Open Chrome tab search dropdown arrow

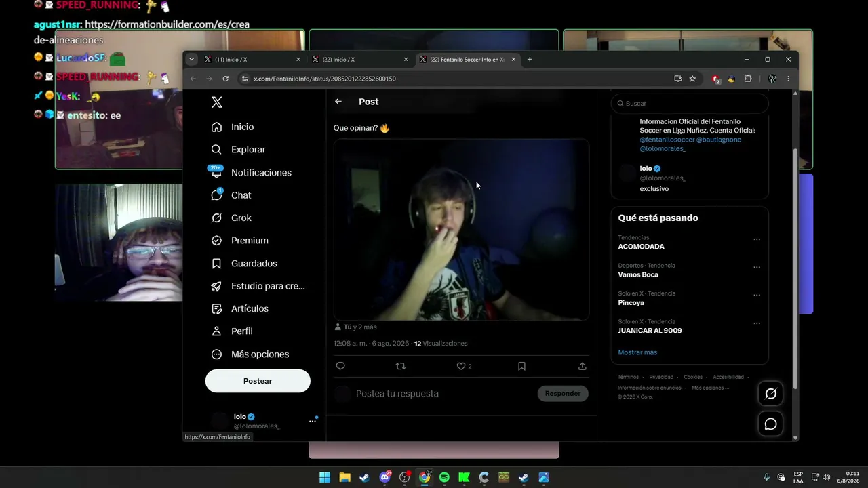coord(192,60)
